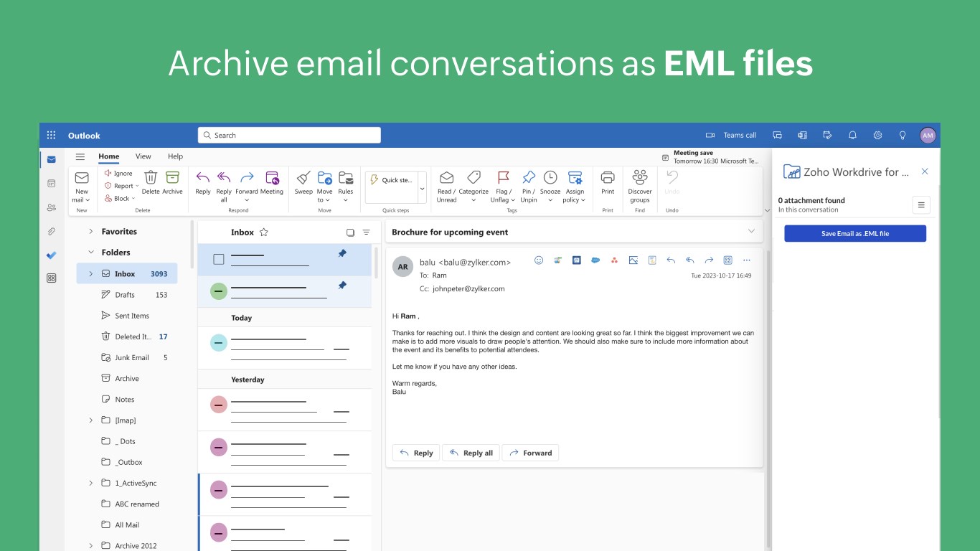Open the Files attachment icon in left rail
The width and height of the screenshot is (980, 551).
point(52,231)
